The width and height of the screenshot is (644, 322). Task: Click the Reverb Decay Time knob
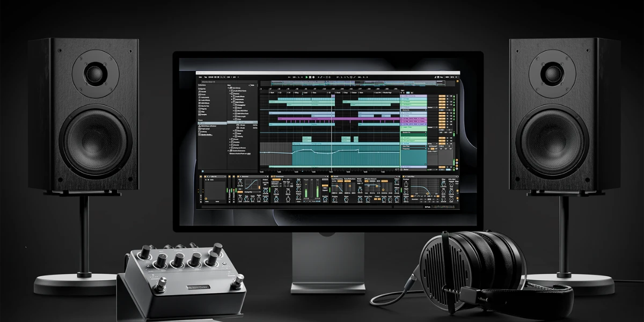(367, 199)
